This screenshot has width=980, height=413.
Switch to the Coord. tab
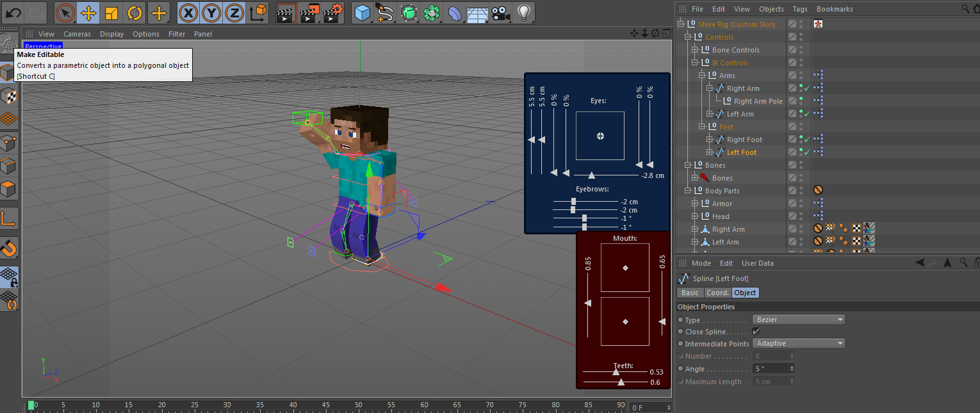[717, 293]
